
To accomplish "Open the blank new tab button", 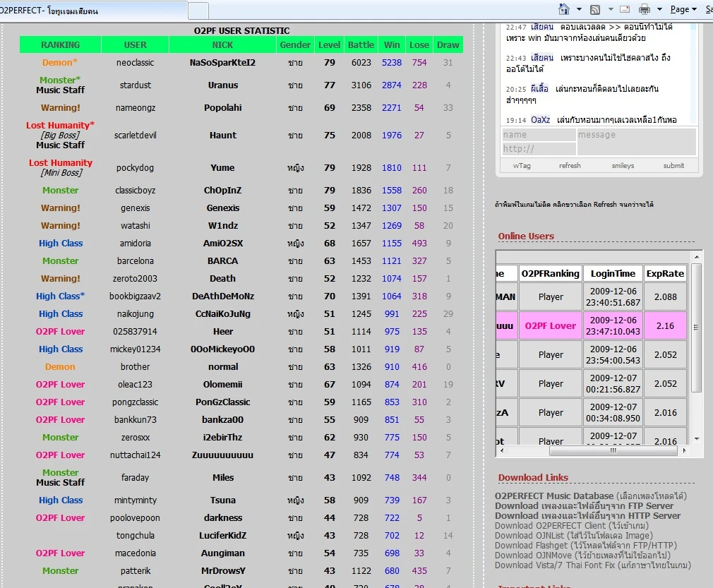I will pos(198,11).
